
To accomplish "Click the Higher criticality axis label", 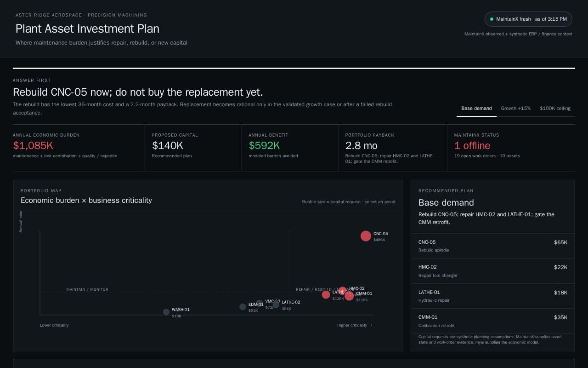I will tap(355, 325).
